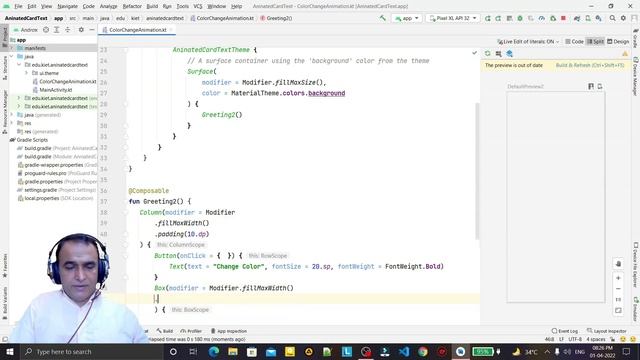Click the preview pan hand icon

(x=618, y=264)
